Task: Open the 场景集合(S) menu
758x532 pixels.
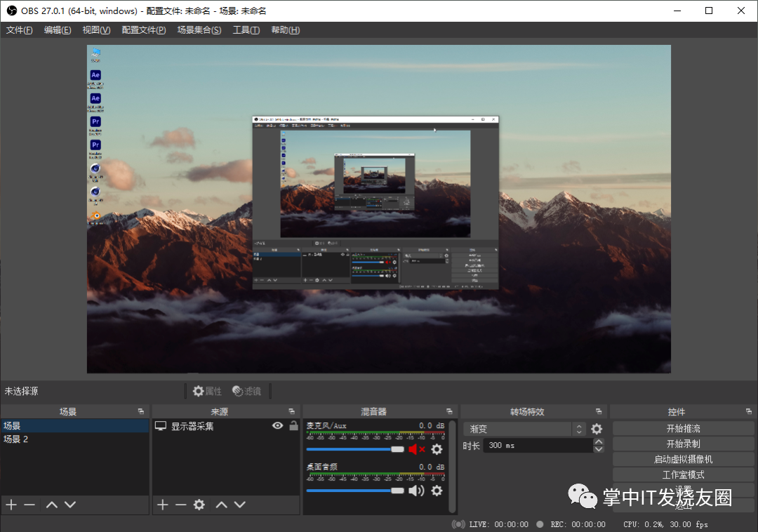Action: [199, 30]
